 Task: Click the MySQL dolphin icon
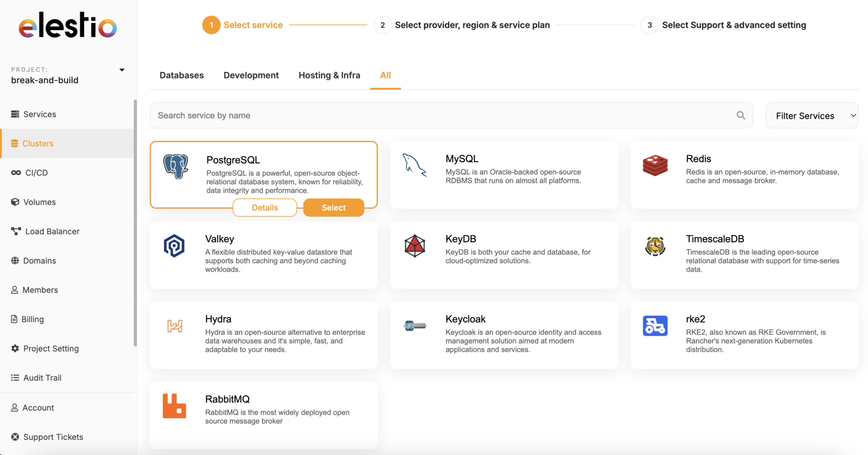coord(414,165)
